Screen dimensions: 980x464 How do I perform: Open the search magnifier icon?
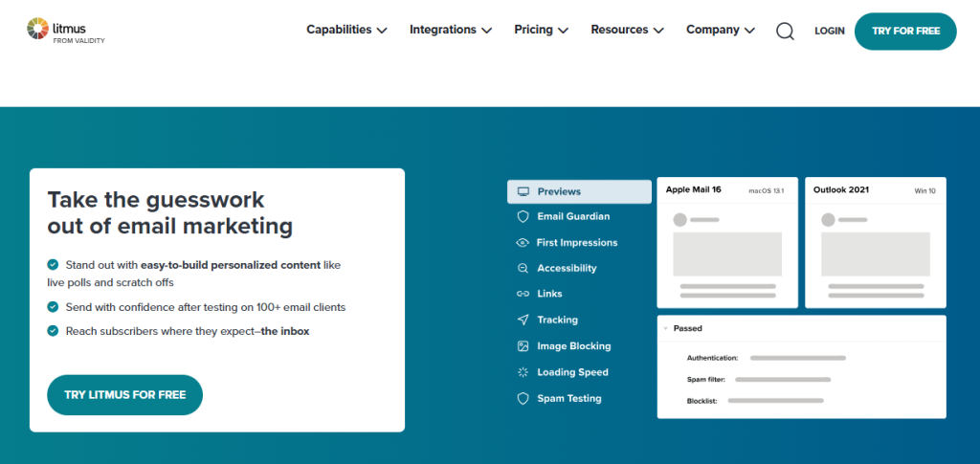pos(785,31)
